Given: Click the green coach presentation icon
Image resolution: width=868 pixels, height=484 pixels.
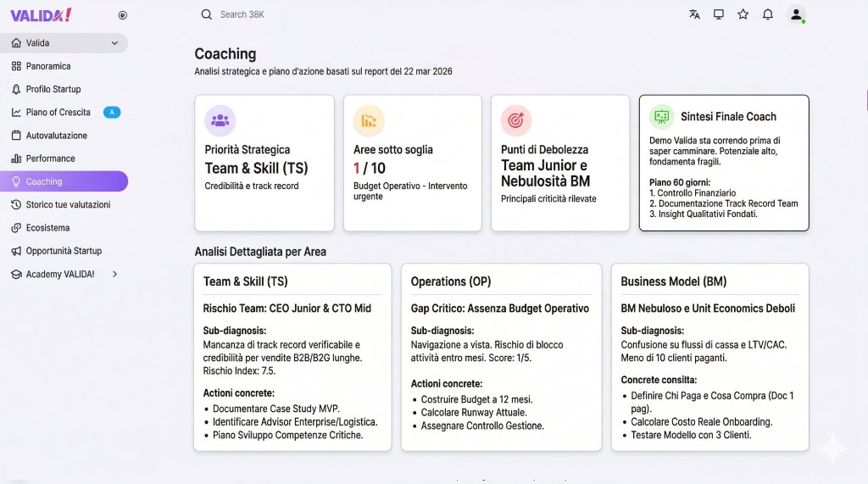Looking at the screenshot, I should pyautogui.click(x=661, y=116).
